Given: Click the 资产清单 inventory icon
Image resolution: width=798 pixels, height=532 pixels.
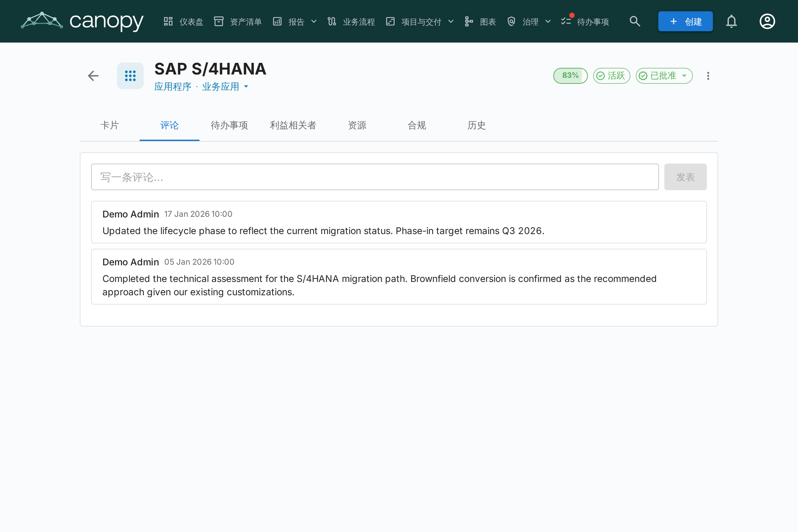Looking at the screenshot, I should point(219,21).
